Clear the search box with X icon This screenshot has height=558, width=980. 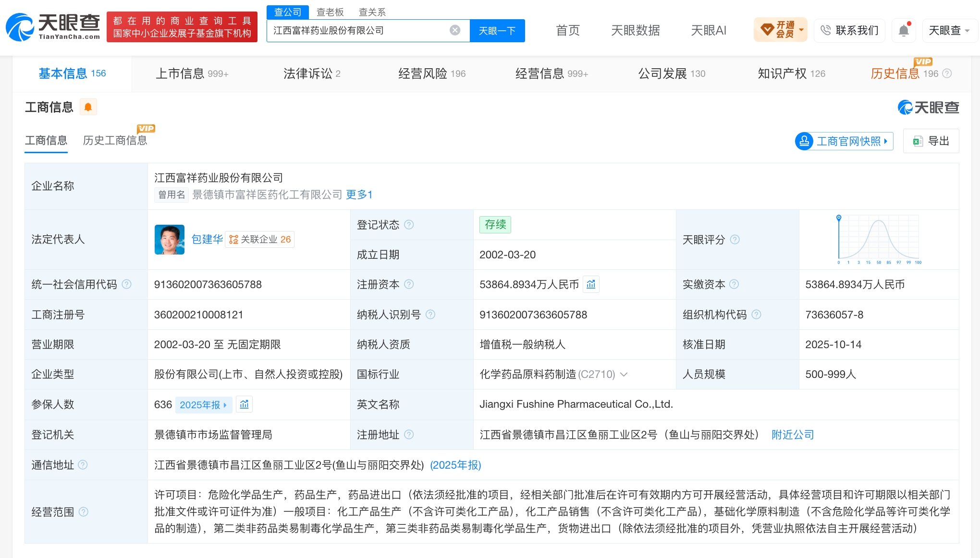[454, 31]
